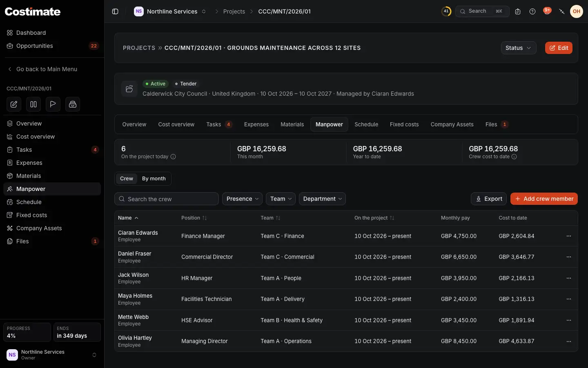Click the Search the crew input field
The image size is (588, 368).
click(167, 199)
